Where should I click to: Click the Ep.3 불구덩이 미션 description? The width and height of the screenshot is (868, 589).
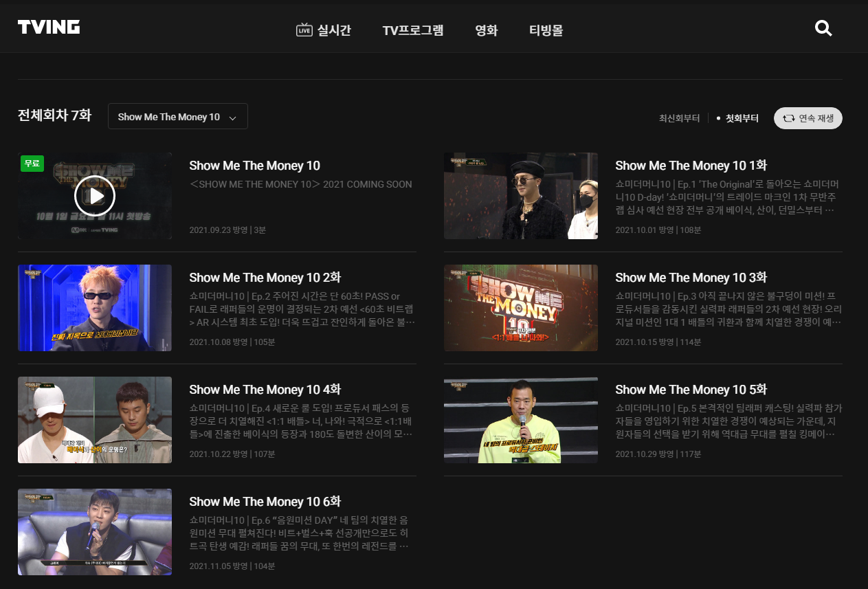coord(728,309)
